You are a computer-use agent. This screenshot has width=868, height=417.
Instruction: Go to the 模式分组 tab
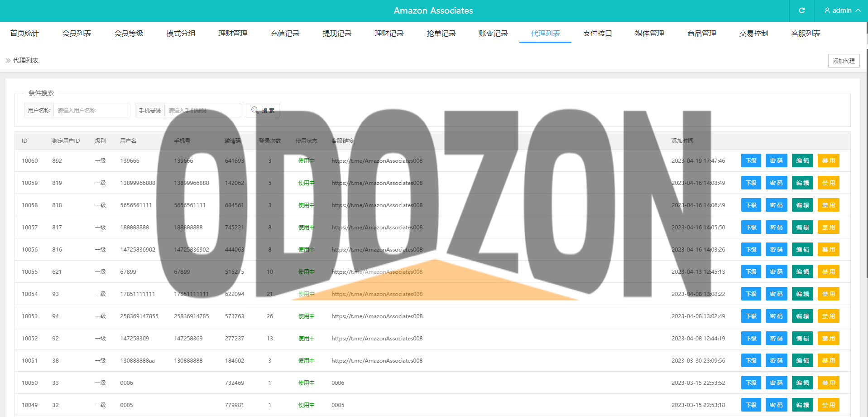[181, 34]
